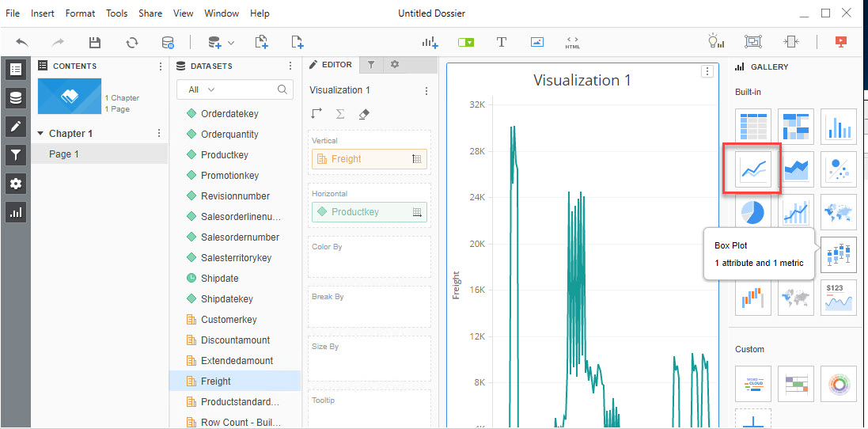
Task: Select Page 1 in contents panel
Action: coord(64,154)
